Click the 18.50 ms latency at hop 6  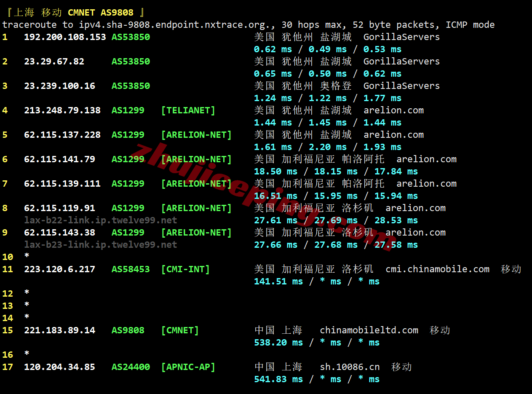pos(276,172)
